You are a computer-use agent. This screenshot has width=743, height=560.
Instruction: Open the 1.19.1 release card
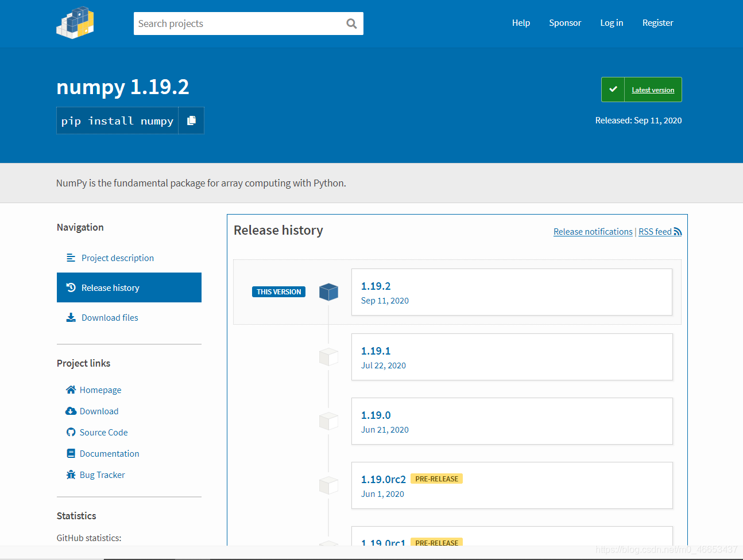[512, 357]
